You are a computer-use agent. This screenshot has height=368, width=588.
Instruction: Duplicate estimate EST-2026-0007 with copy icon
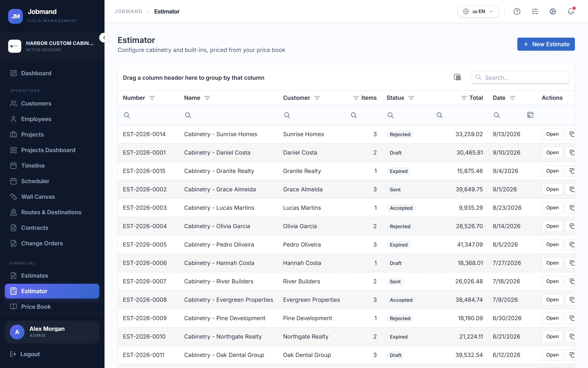570,281
